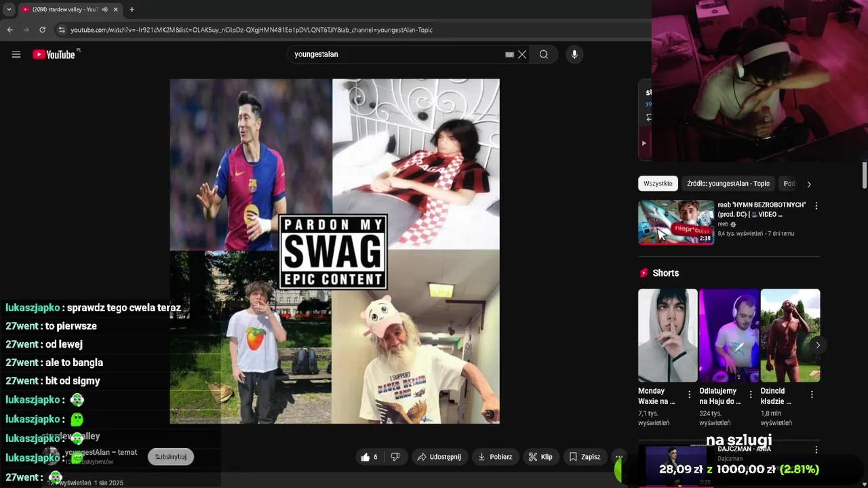The image size is (868, 488).
Task: Open options for the DAJCZMAN video
Action: 816,450
